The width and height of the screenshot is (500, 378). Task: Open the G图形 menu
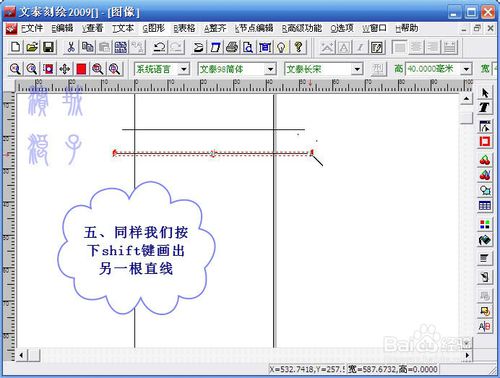coord(154,28)
